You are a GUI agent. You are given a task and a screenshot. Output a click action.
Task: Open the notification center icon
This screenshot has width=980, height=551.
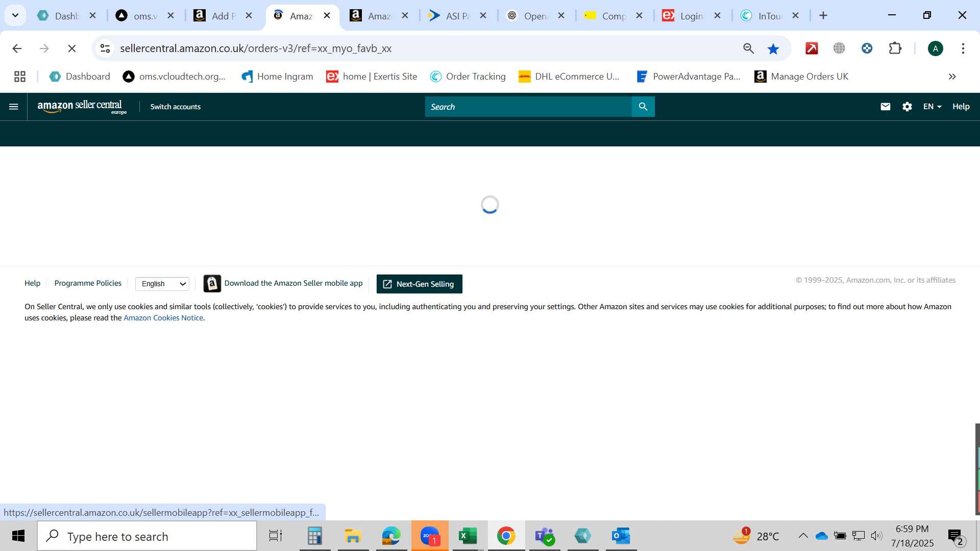pyautogui.click(x=956, y=537)
